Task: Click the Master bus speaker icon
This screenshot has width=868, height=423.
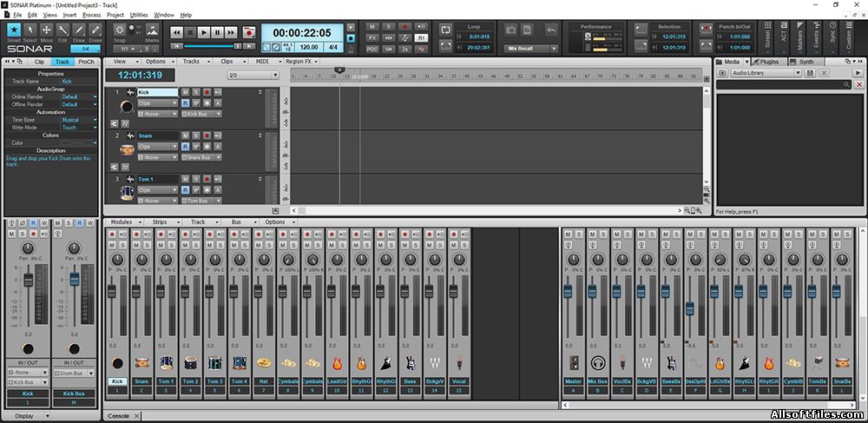Action: click(x=574, y=364)
